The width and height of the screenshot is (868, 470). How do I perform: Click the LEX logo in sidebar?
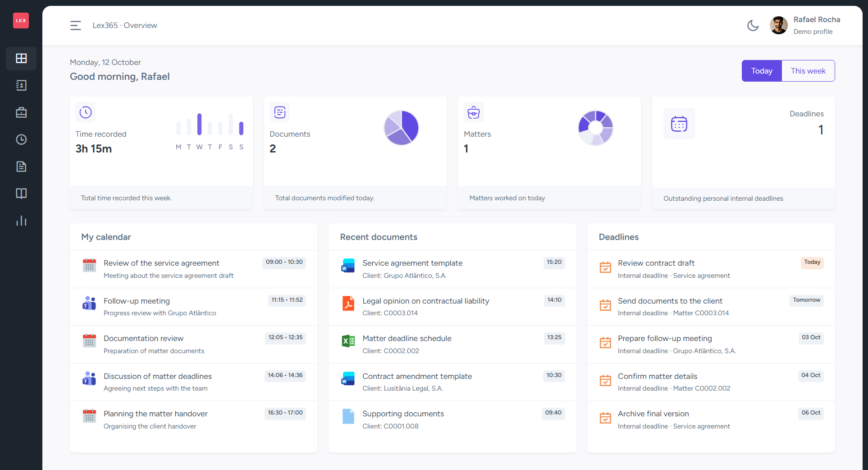coord(21,20)
